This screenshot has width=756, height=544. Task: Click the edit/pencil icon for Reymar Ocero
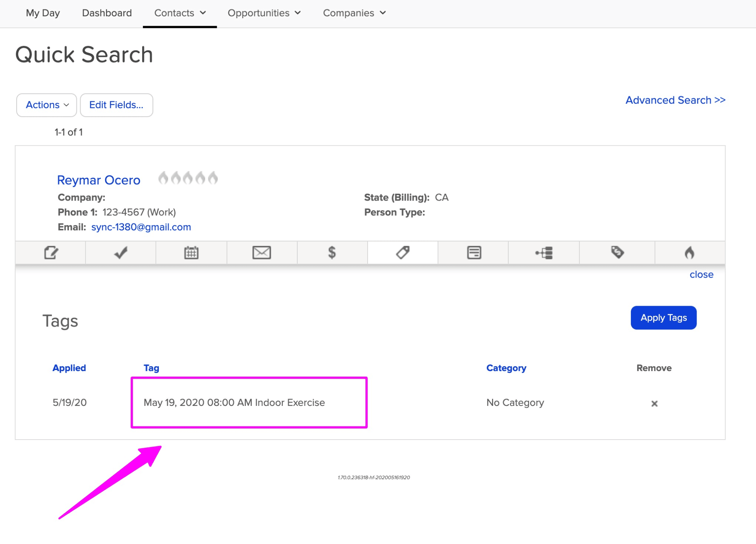[51, 253]
